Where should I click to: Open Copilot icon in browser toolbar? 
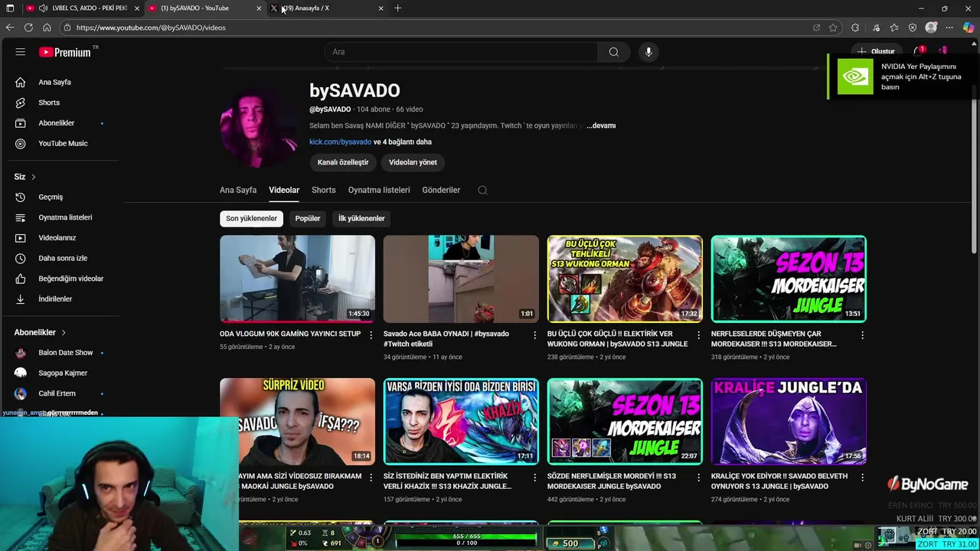click(x=969, y=28)
